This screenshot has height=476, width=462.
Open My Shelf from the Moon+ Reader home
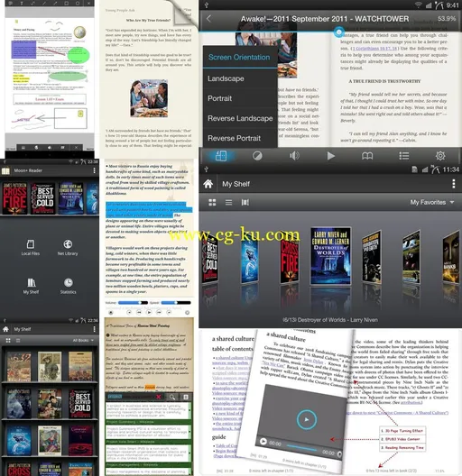click(31, 286)
